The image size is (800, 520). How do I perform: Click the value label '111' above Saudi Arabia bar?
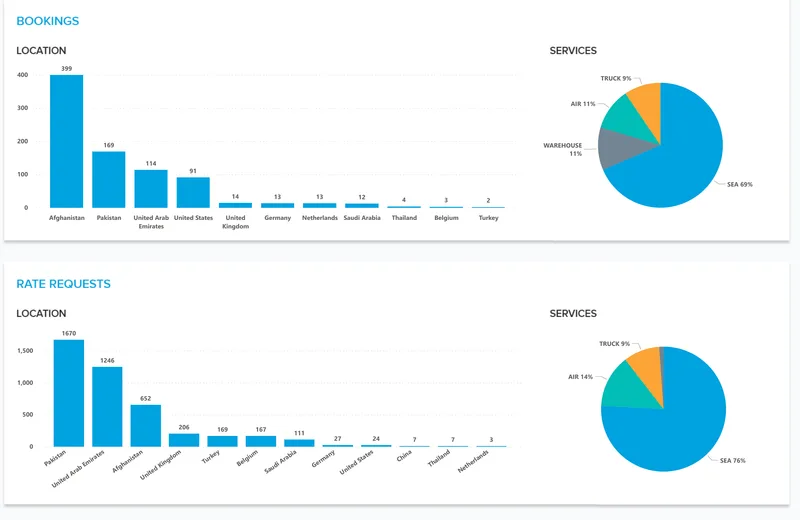click(299, 433)
